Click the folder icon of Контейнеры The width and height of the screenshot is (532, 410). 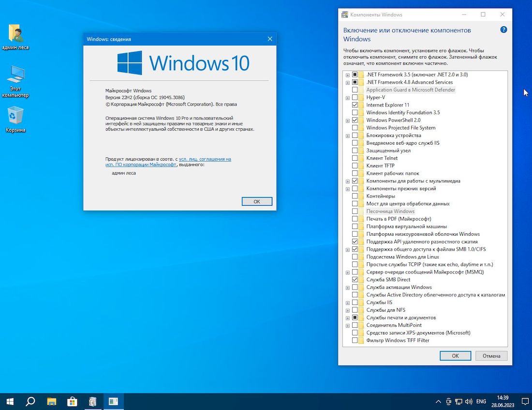point(361,196)
